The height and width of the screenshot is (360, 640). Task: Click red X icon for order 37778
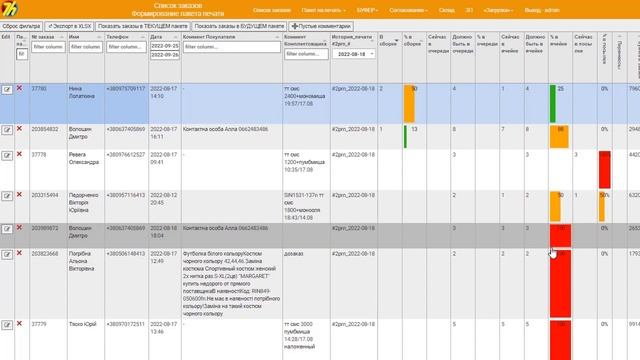(x=19, y=154)
